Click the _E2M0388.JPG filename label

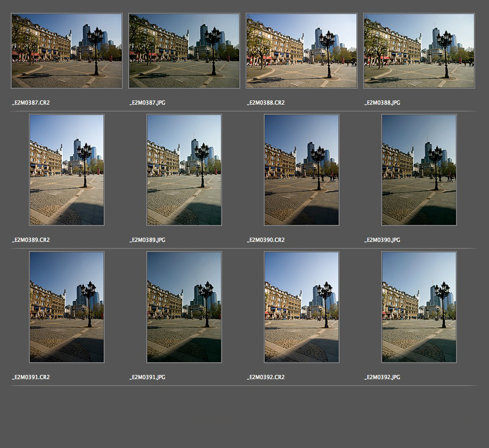(382, 103)
